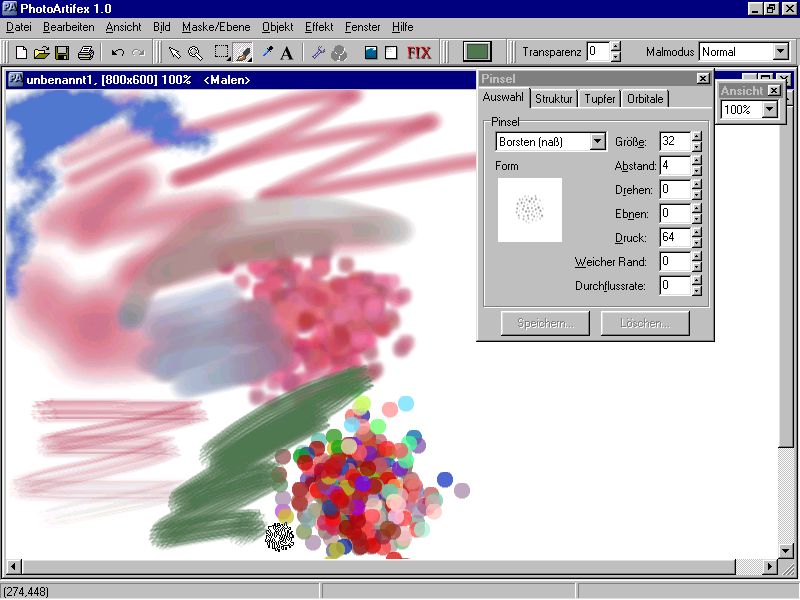The height and width of the screenshot is (600, 800).
Task: Select the arrow pointer tool
Action: click(174, 52)
